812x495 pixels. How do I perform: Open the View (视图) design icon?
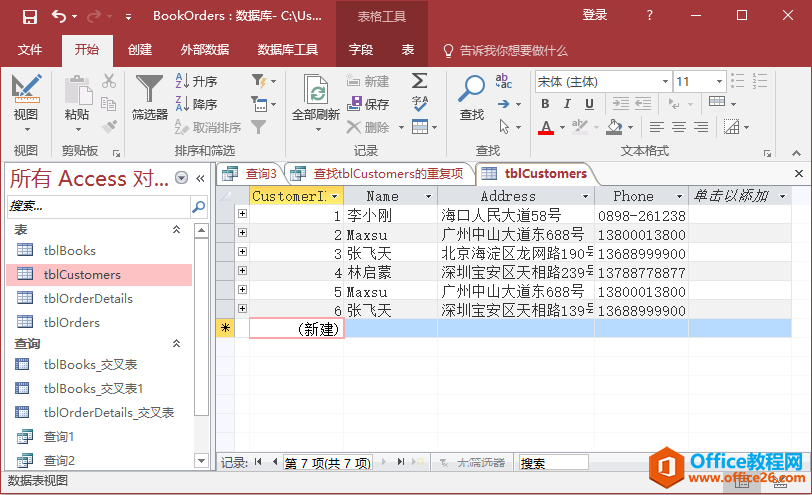pos(26,88)
